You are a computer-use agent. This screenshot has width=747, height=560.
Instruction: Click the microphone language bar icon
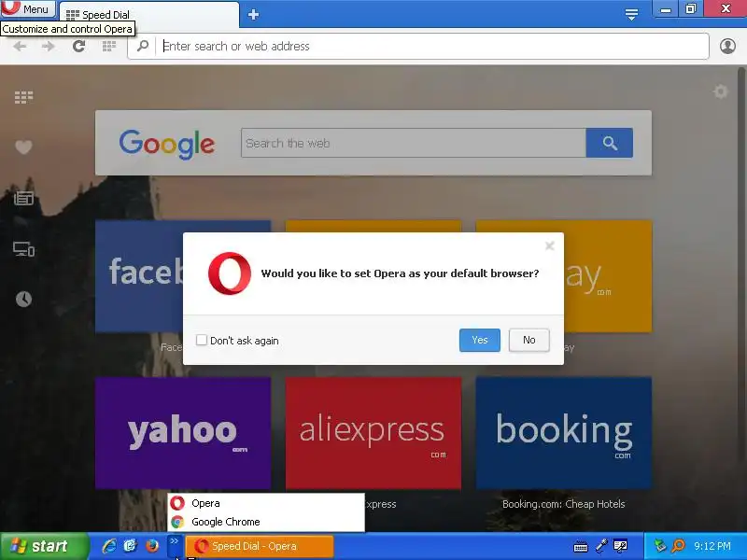(601, 546)
